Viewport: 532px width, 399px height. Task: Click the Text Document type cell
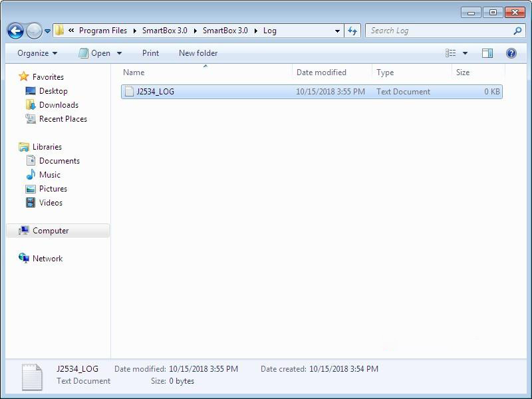pos(403,92)
